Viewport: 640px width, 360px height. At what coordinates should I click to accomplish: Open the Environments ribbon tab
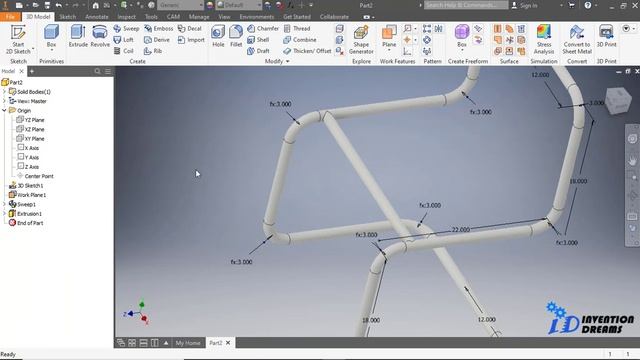[x=257, y=17]
